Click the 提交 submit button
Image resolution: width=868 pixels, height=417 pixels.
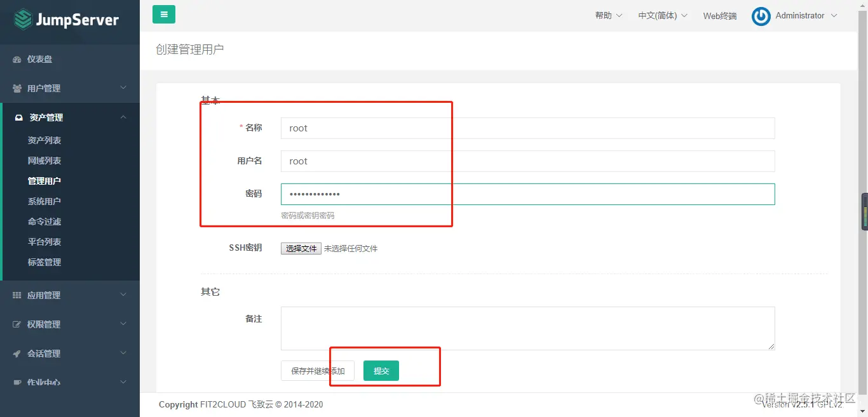tap(381, 371)
